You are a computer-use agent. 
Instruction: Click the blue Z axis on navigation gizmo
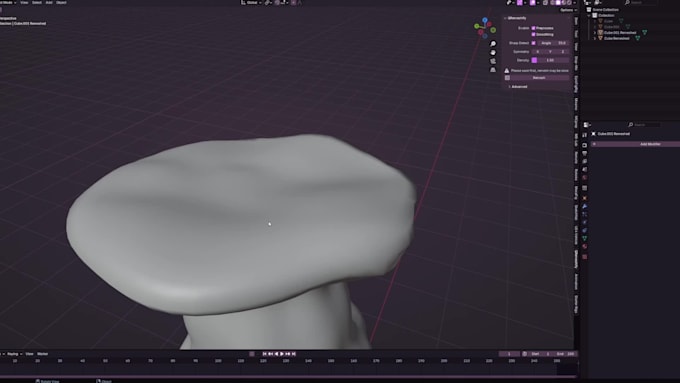pos(485,20)
